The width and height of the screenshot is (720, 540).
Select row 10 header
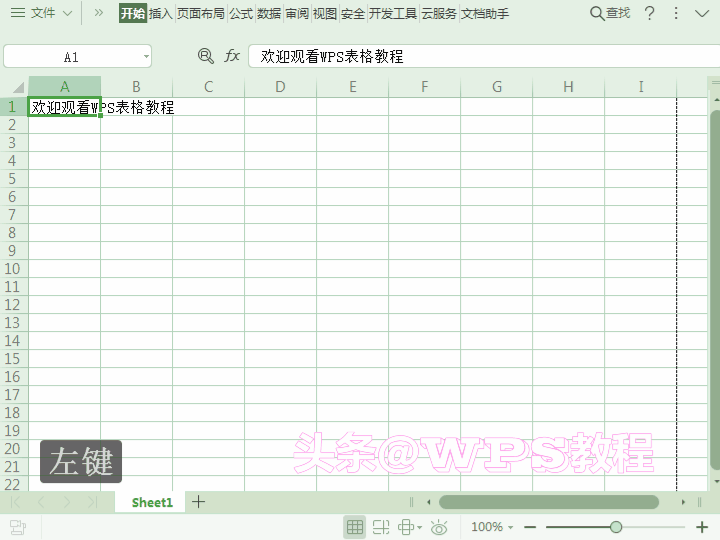point(13,269)
